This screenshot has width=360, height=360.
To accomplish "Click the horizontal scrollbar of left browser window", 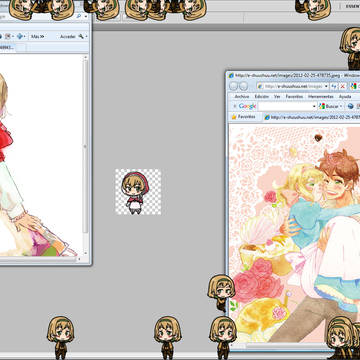I will [42, 259].
